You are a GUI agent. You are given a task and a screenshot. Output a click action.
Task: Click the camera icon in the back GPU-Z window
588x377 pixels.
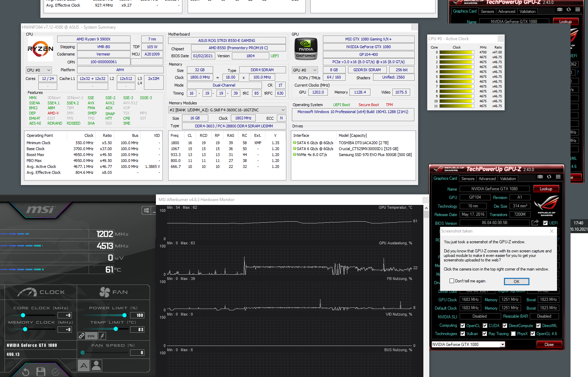[x=560, y=10]
